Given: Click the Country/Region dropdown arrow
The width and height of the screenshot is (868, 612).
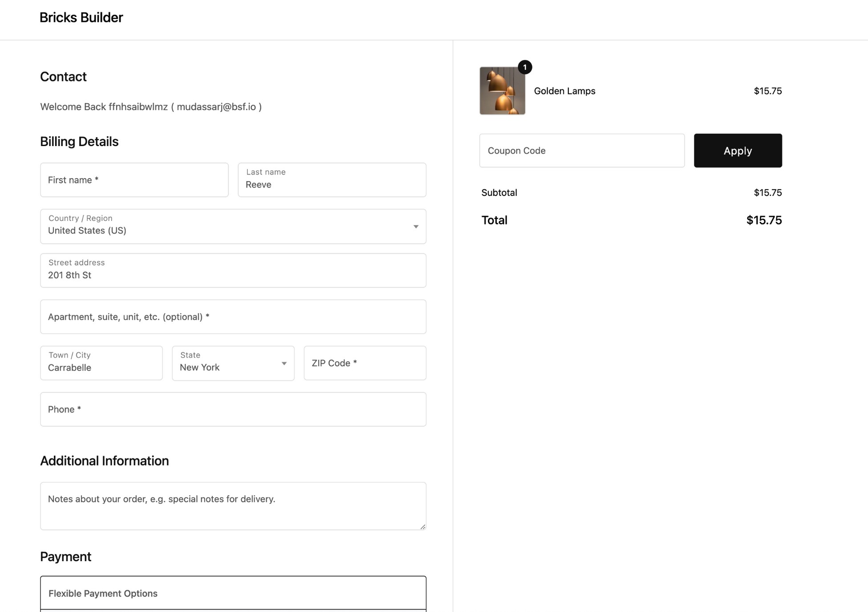Looking at the screenshot, I should pyautogui.click(x=416, y=227).
